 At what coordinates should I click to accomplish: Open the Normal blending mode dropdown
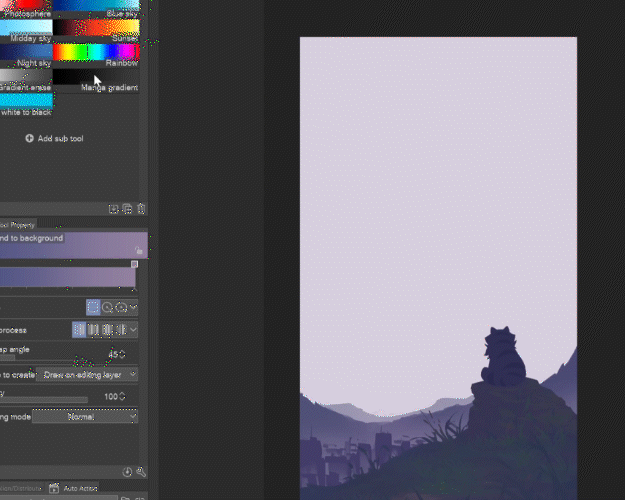[x=85, y=417]
